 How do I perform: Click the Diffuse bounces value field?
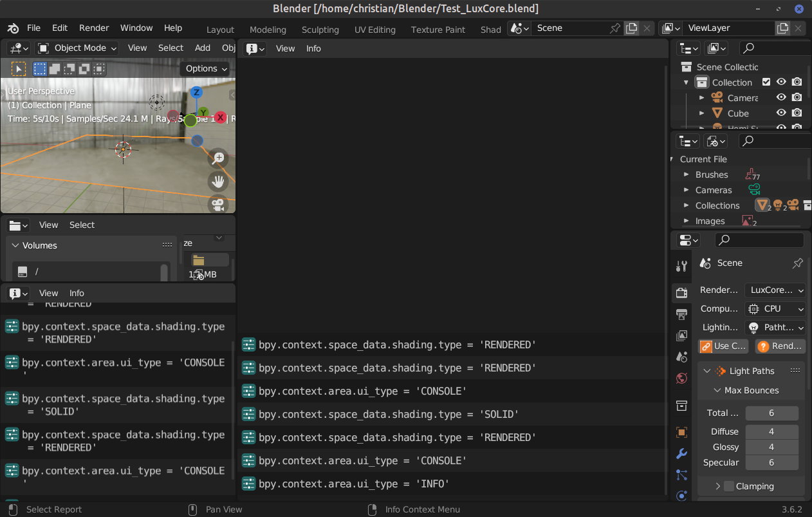[771, 431]
